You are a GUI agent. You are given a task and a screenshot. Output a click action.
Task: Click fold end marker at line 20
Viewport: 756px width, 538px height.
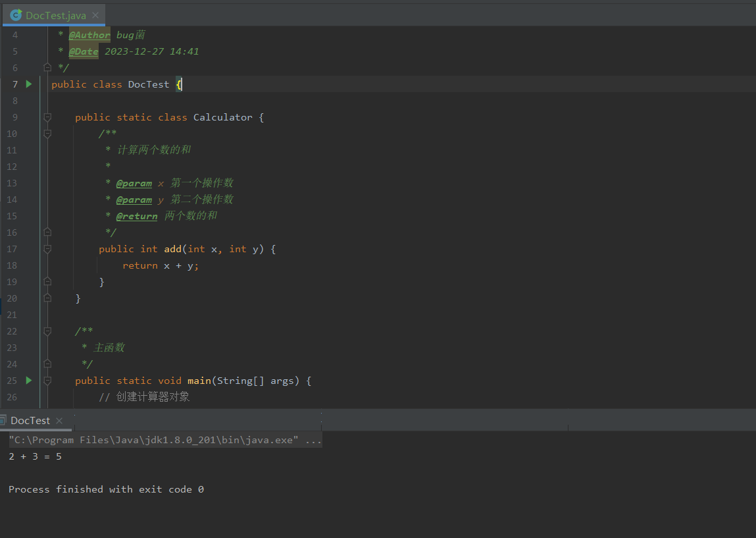[x=47, y=298]
